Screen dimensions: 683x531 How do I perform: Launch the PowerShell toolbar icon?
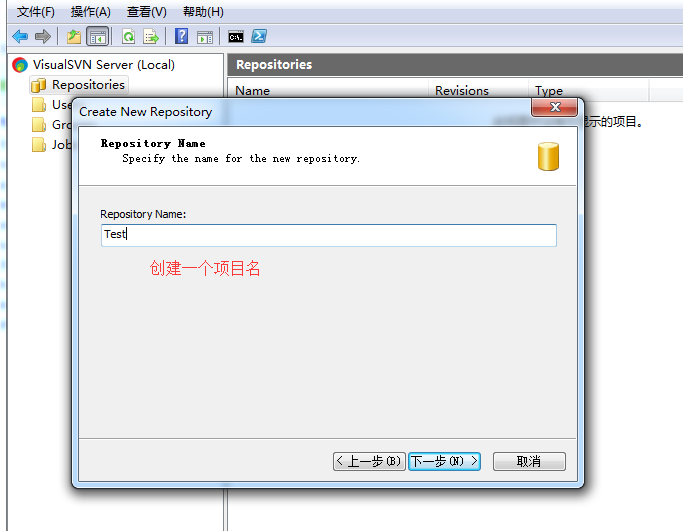(259, 36)
